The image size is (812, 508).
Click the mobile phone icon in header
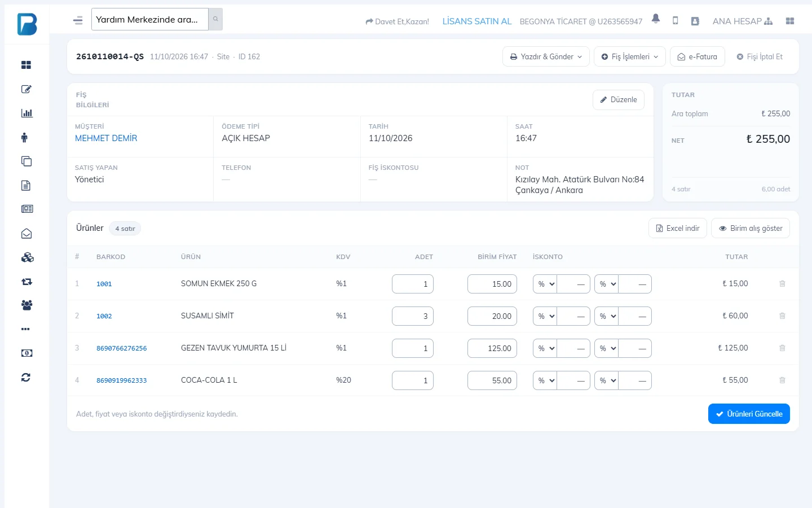pos(676,20)
